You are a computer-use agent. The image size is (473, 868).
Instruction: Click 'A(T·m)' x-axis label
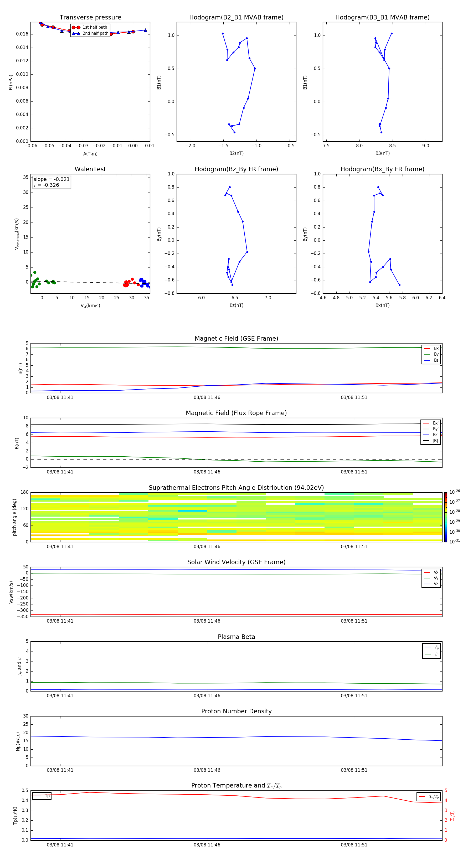(90, 154)
